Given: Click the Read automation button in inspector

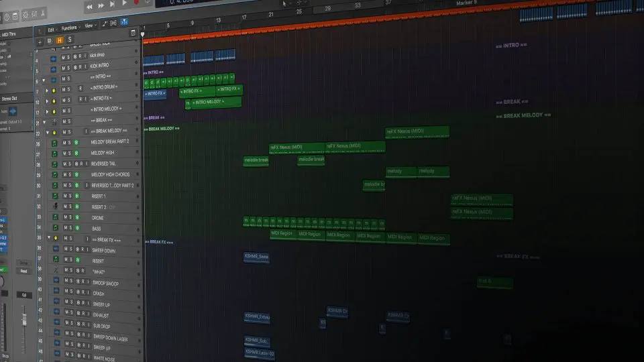Looking at the screenshot, I should [x=24, y=271].
